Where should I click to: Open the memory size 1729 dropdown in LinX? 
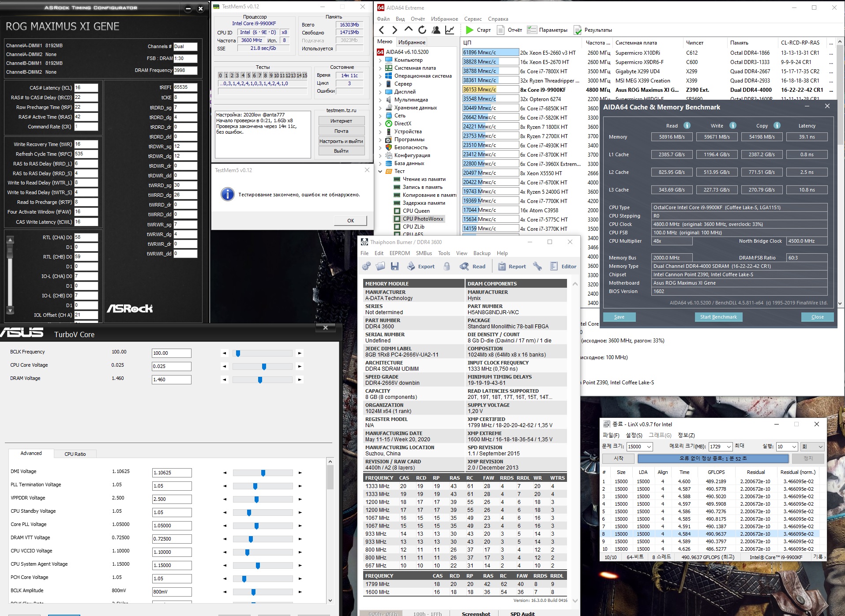point(729,447)
